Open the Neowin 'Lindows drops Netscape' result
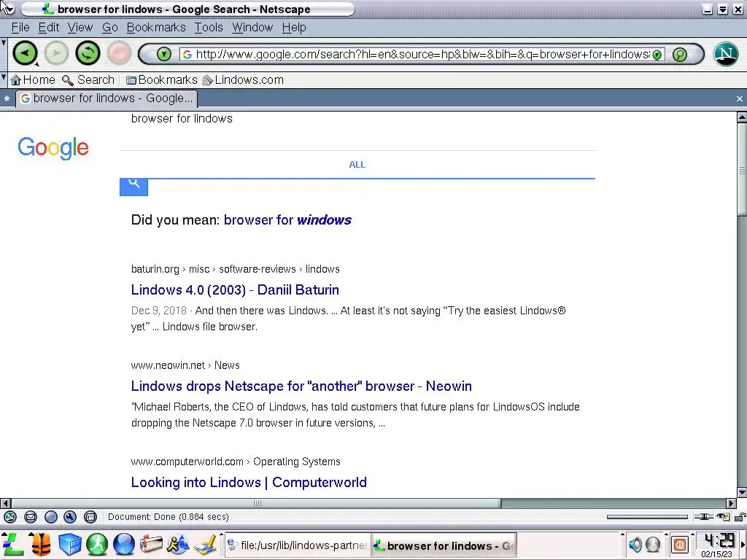 coord(301,386)
